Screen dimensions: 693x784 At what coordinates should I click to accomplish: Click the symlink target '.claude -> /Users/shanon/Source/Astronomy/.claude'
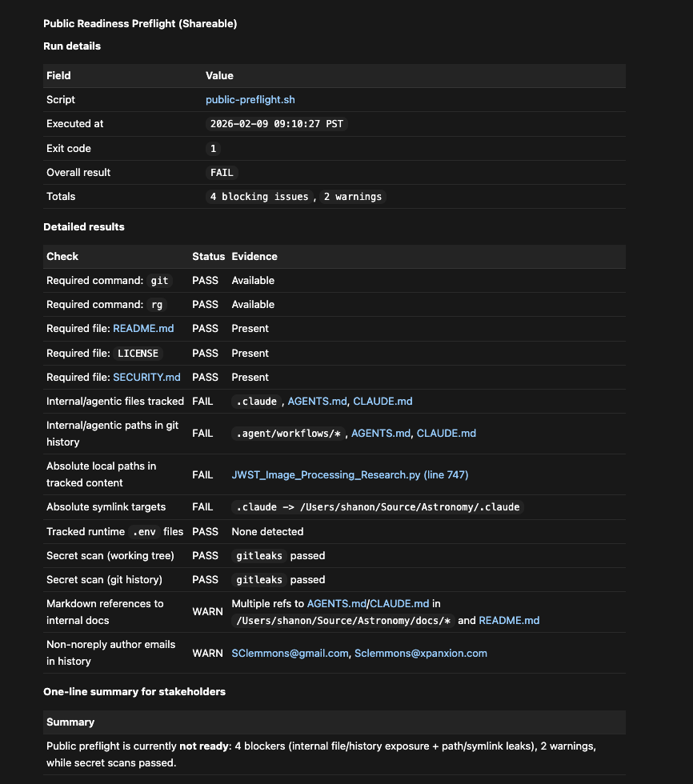pos(378,507)
